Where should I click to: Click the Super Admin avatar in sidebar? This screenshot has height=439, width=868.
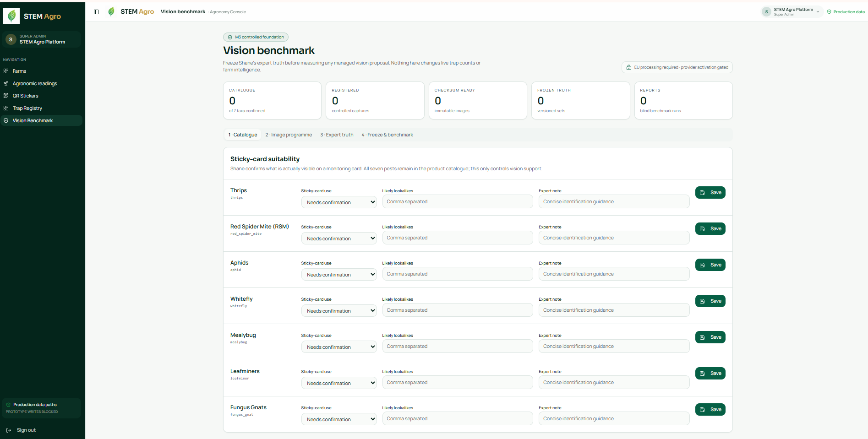click(x=11, y=39)
